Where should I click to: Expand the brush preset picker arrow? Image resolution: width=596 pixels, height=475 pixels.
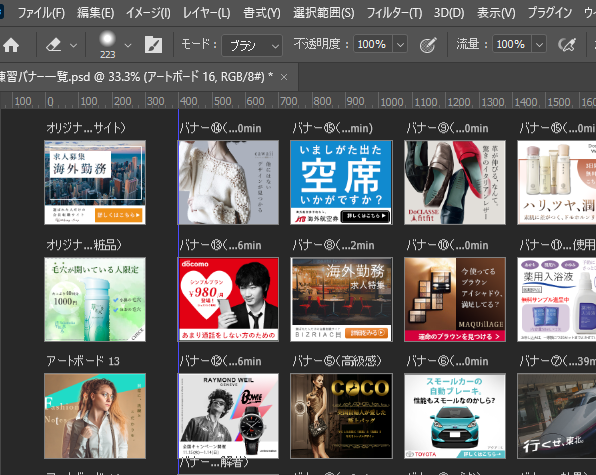128,46
